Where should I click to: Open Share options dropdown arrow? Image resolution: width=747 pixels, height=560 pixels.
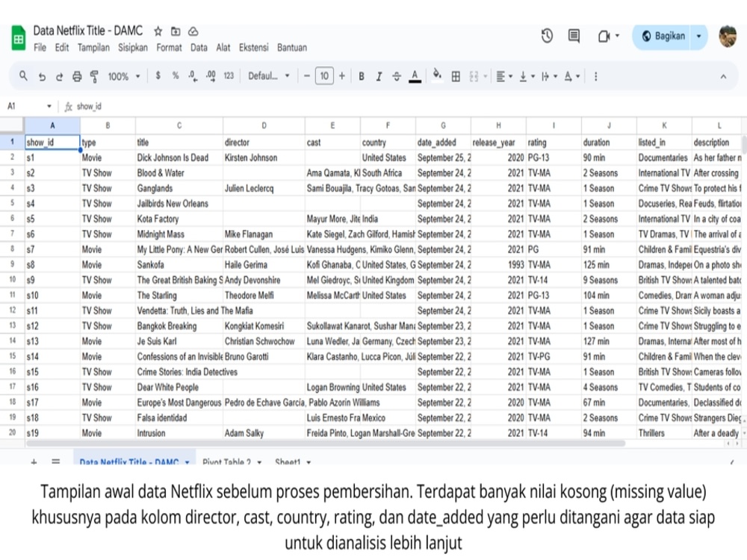699,36
